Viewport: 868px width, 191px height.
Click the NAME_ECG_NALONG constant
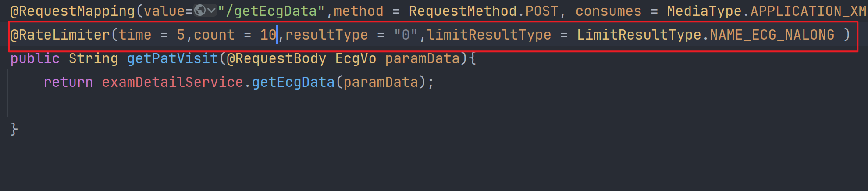point(772,35)
